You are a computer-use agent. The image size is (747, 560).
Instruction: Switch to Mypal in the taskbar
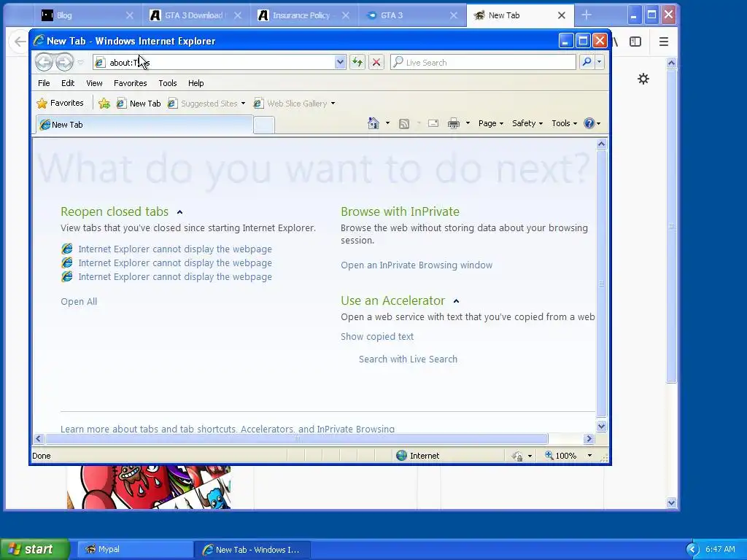[x=134, y=549]
